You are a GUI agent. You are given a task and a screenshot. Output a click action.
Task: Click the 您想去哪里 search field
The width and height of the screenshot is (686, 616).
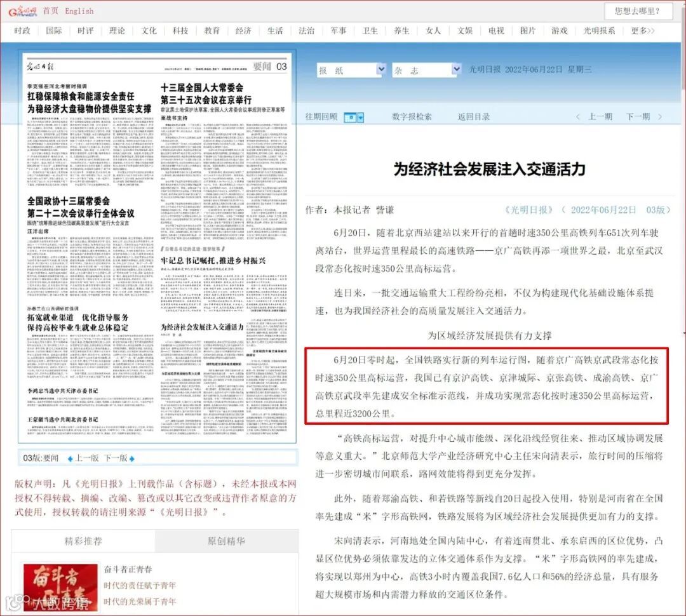point(638,11)
